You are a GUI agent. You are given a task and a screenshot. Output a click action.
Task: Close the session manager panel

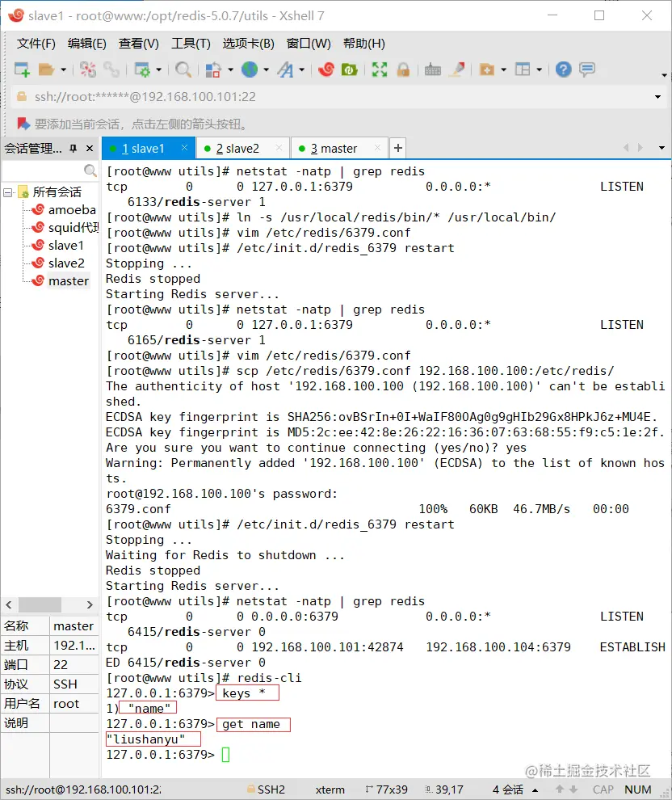point(90,149)
